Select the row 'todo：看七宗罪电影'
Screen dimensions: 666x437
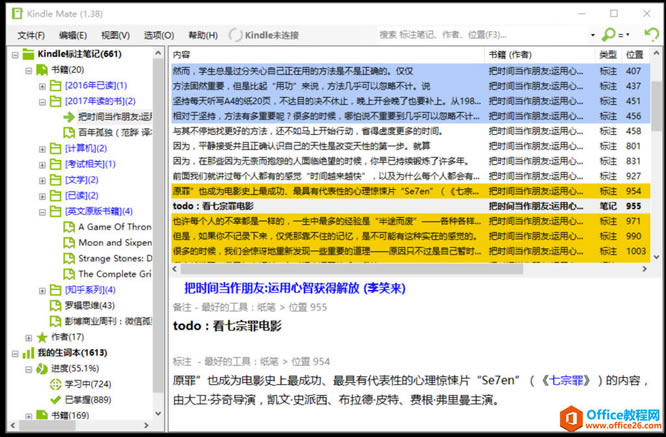pos(410,206)
